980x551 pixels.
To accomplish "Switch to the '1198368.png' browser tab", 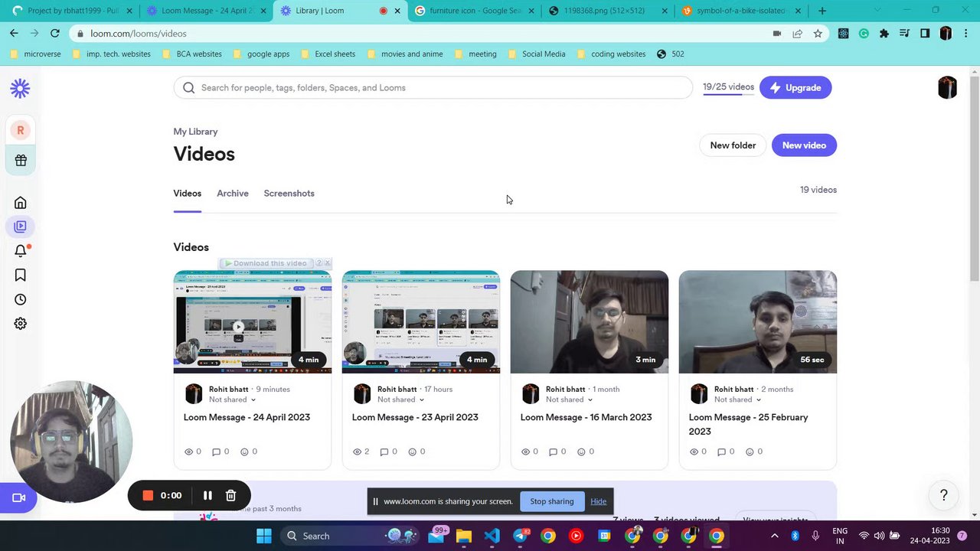I will coord(607,11).
